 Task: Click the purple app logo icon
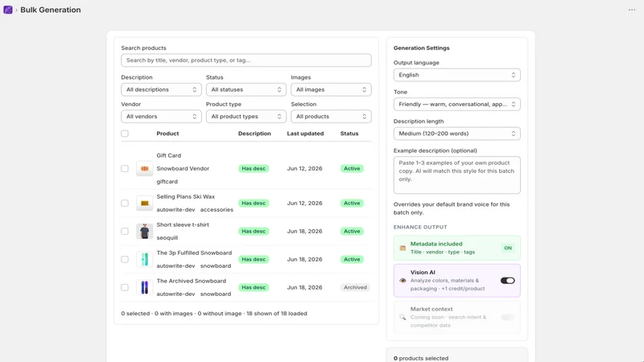8,10
